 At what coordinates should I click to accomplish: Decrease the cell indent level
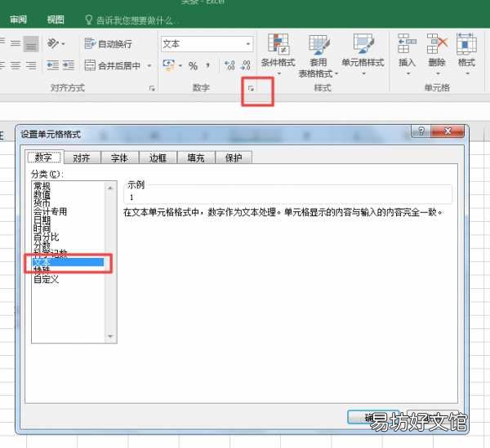(52, 65)
